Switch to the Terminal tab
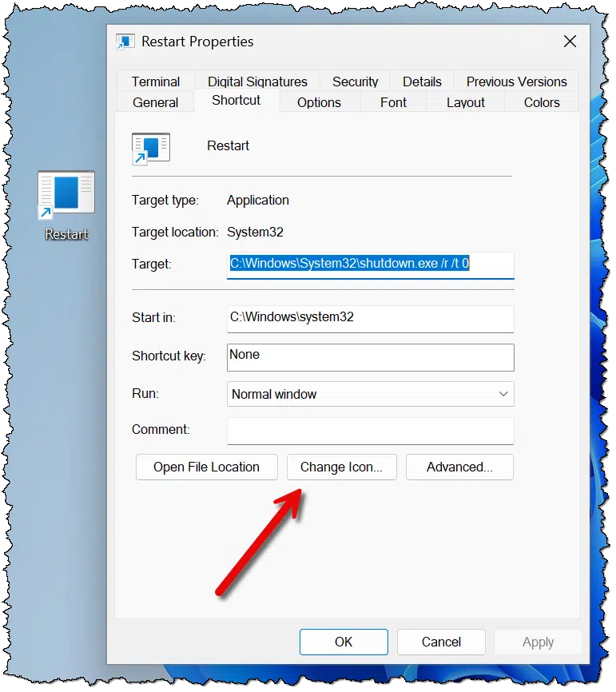The width and height of the screenshot is (616, 692). (x=156, y=82)
